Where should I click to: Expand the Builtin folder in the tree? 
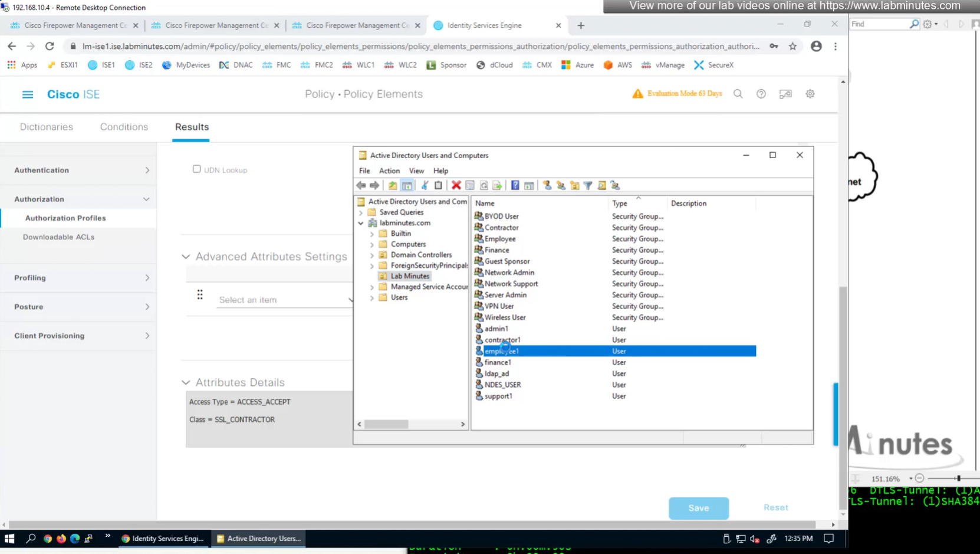click(372, 234)
